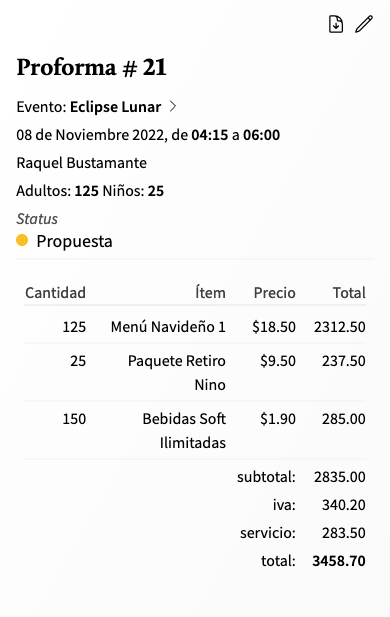The image size is (390, 617).
Task: Click the servicio amount 283.50
Action: click(x=344, y=533)
